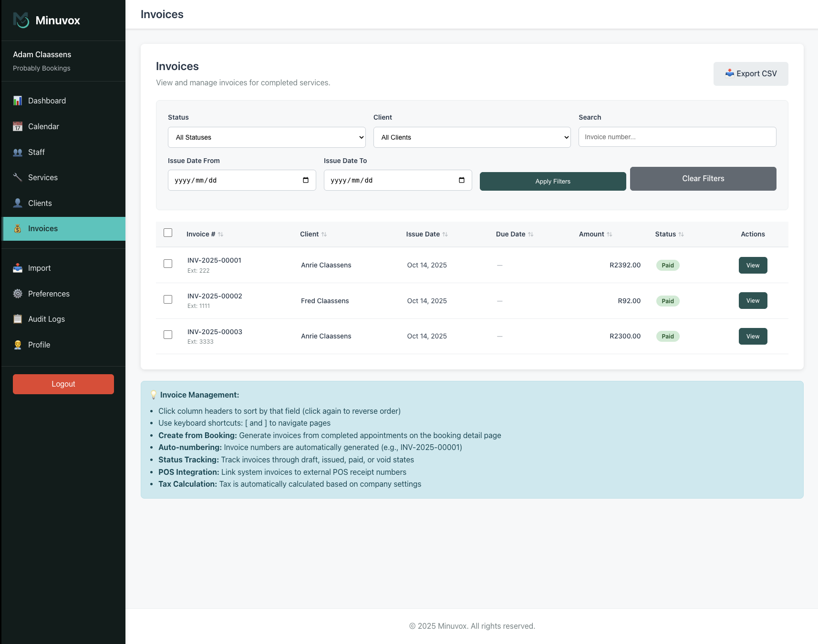This screenshot has width=818, height=644.
Task: Focus the Invoice number search field
Action: pyautogui.click(x=677, y=137)
